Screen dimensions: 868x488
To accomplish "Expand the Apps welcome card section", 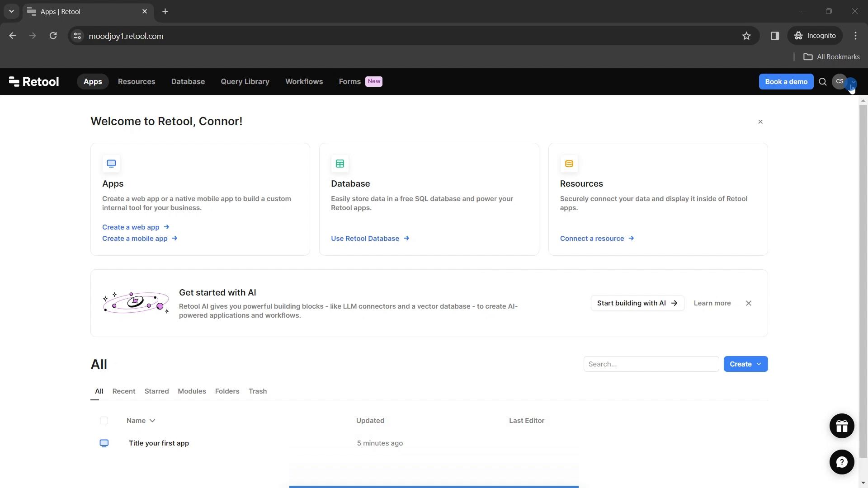I will coord(113,183).
